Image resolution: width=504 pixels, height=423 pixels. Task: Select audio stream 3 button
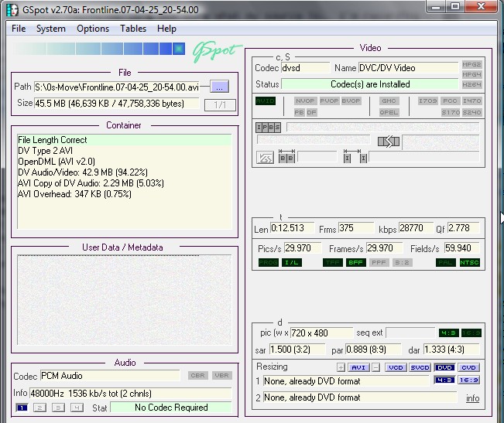[58, 408]
